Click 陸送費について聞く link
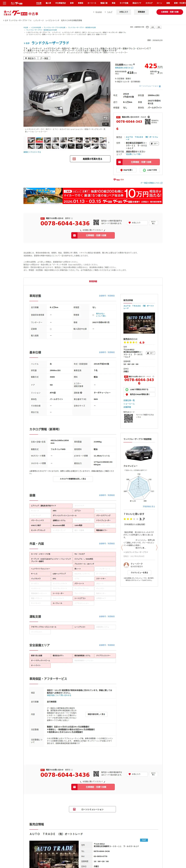This screenshot has width=186, height=868. (x=134, y=154)
